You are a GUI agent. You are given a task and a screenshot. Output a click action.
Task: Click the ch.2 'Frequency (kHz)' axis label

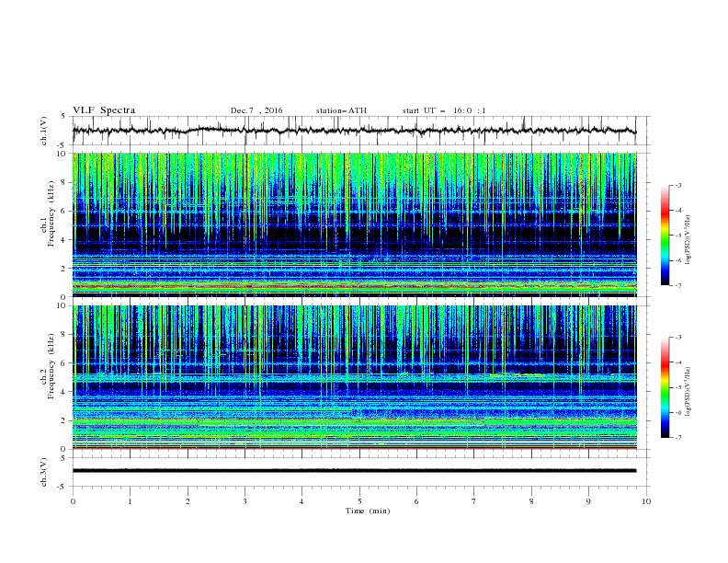(51, 366)
